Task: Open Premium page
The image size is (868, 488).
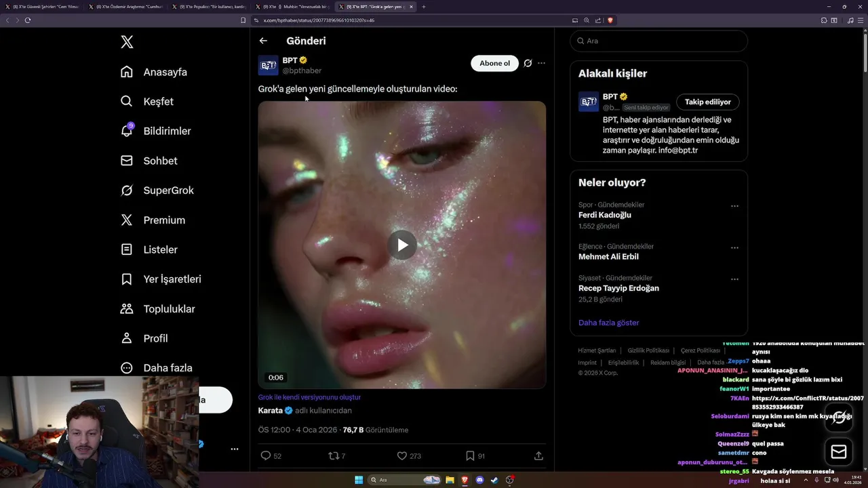Action: pyautogui.click(x=153, y=220)
